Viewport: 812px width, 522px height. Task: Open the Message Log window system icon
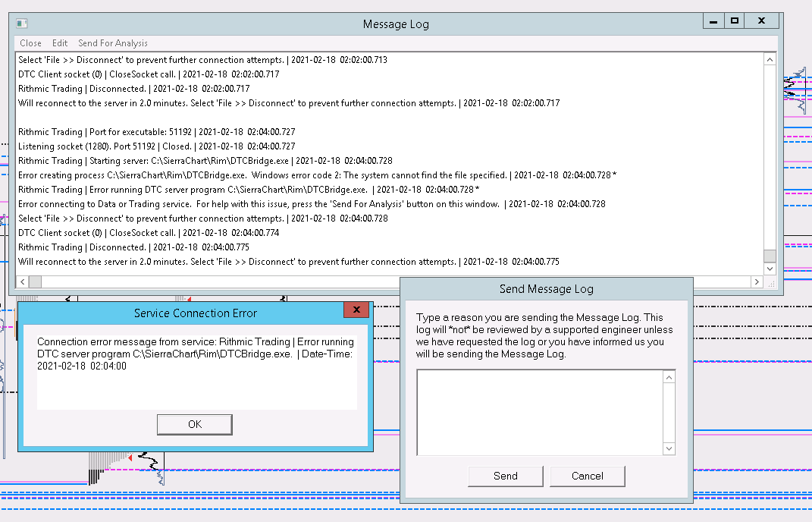point(22,24)
